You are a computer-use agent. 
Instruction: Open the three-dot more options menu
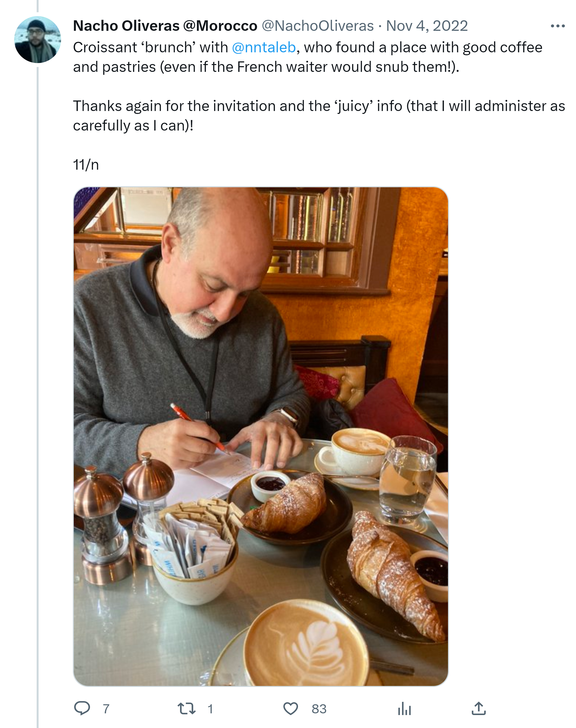tap(557, 26)
